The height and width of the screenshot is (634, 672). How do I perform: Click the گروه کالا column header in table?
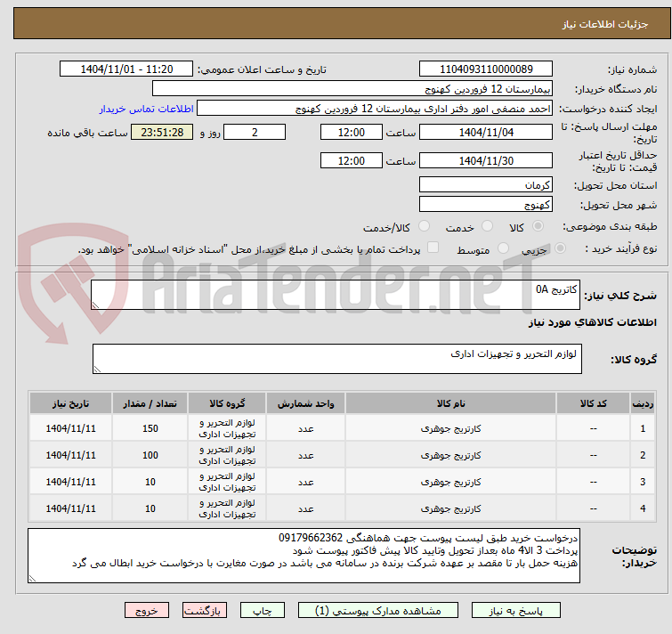pos(227,403)
